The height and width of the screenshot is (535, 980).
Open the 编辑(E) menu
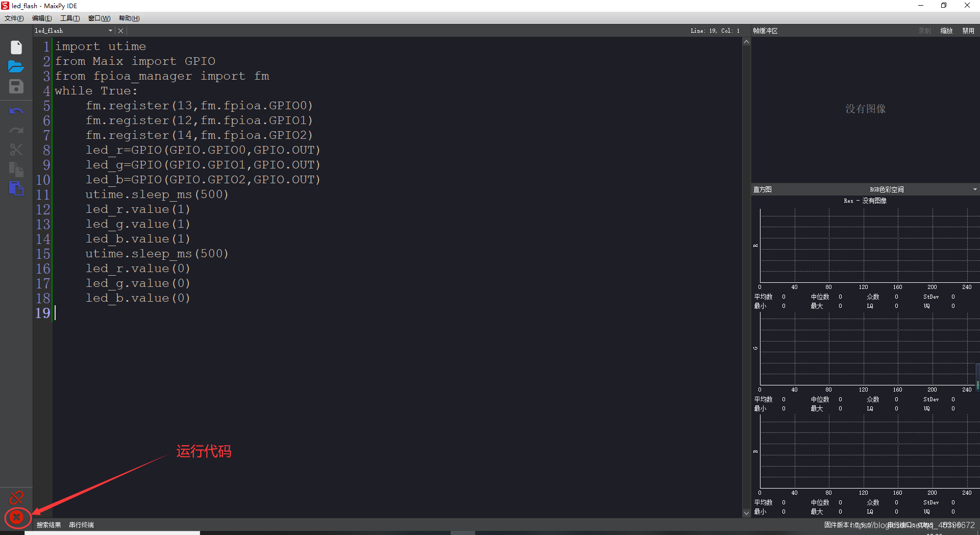[42, 18]
